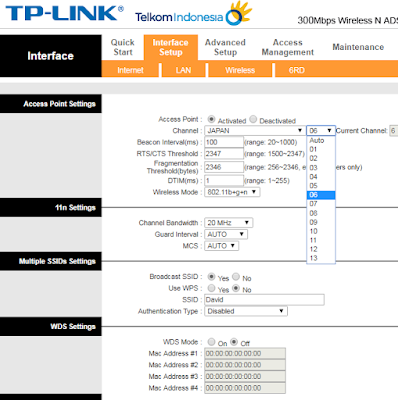Click the Mac Address #4 field
The width and height of the screenshot is (398, 400).
245,388
